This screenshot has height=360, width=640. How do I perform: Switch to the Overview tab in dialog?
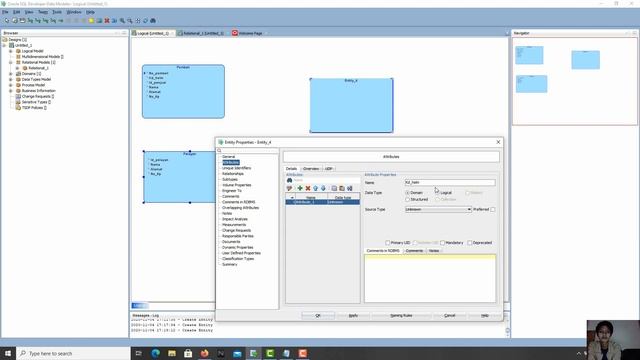pos(311,169)
